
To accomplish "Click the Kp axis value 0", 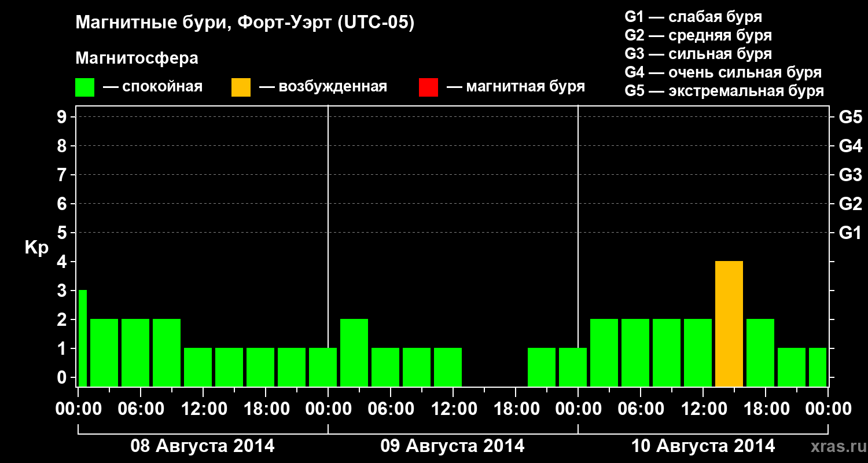I will pyautogui.click(x=63, y=377).
